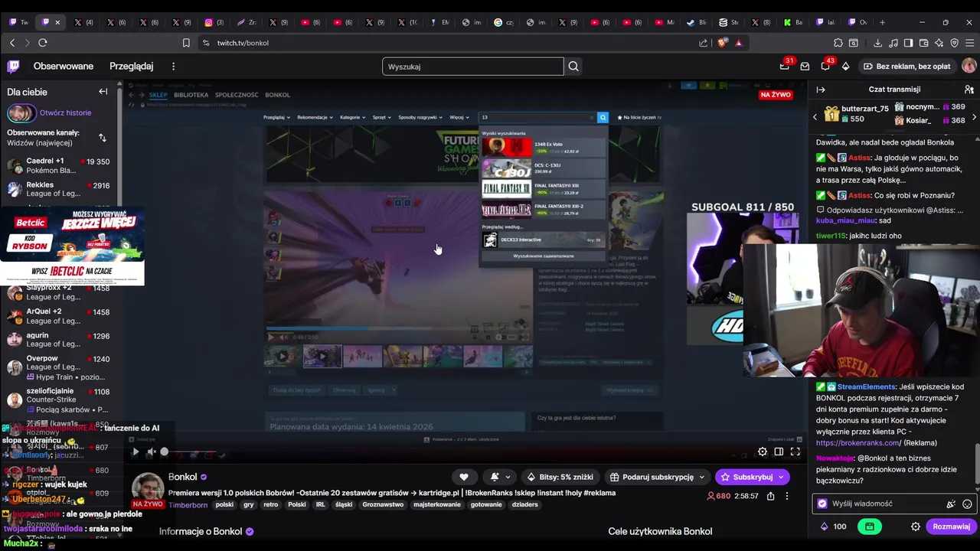Share the stream via share icon
Screen dimensions: 980x551
[x=770, y=496]
